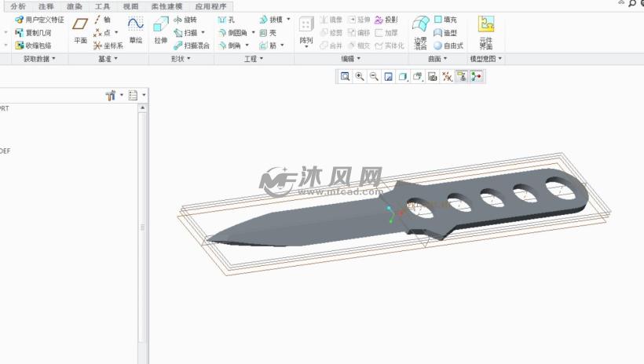This screenshot has width=644, height=364.
Task: Apply the 倒角 (chamfer) tool
Action: [230, 45]
